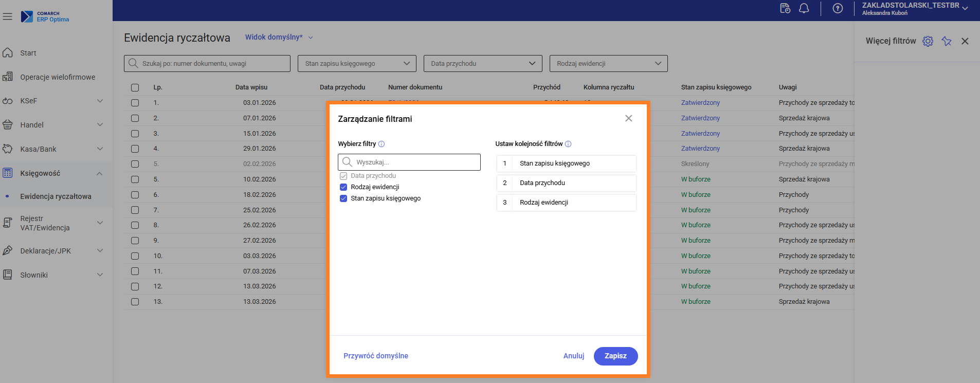Open the notifications bell icon
Screen dimensions: 980x383
tap(804, 8)
